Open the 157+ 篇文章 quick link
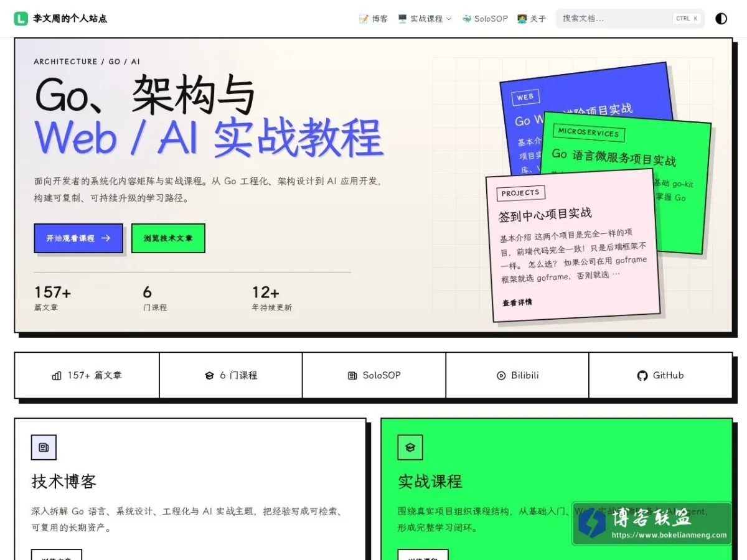747x560 pixels. 87,375
